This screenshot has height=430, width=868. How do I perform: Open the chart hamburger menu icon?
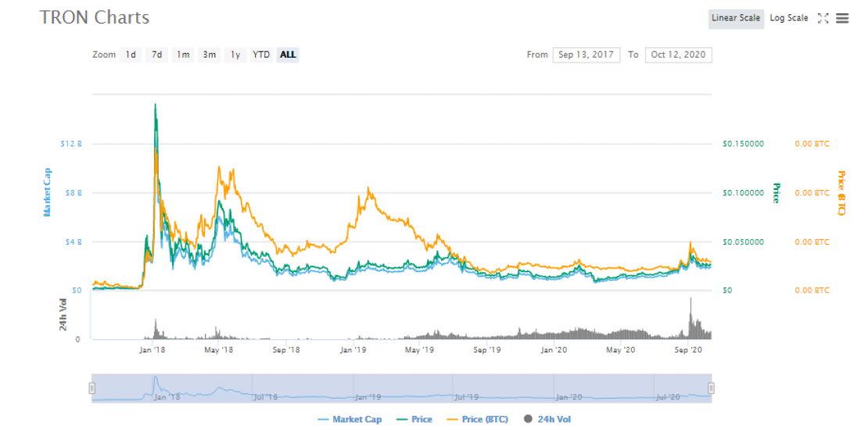pyautogui.click(x=842, y=18)
